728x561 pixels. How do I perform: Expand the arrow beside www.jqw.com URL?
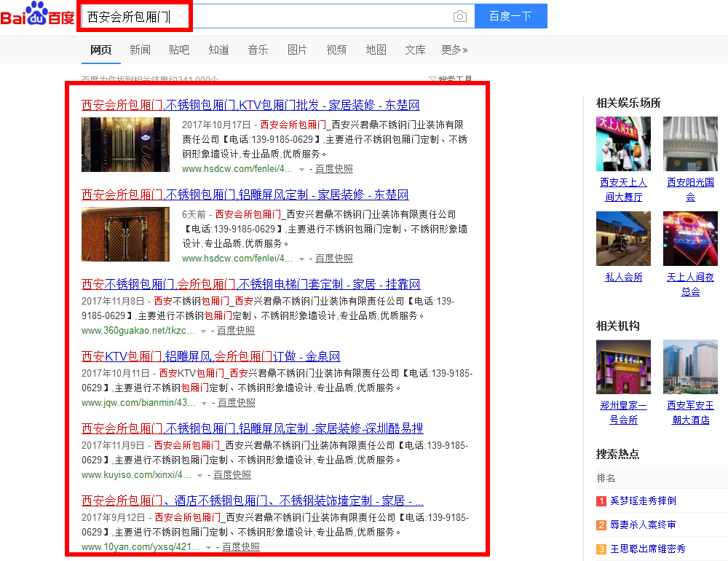pos(205,403)
